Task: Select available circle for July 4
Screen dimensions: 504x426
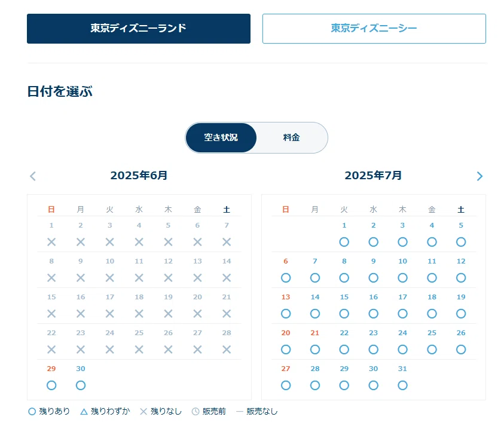Action: pos(432,242)
